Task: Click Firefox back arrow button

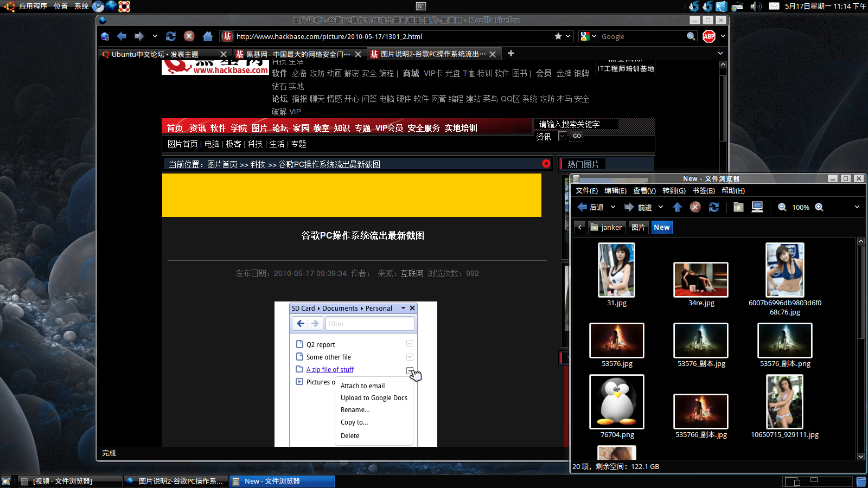Action: click(122, 36)
